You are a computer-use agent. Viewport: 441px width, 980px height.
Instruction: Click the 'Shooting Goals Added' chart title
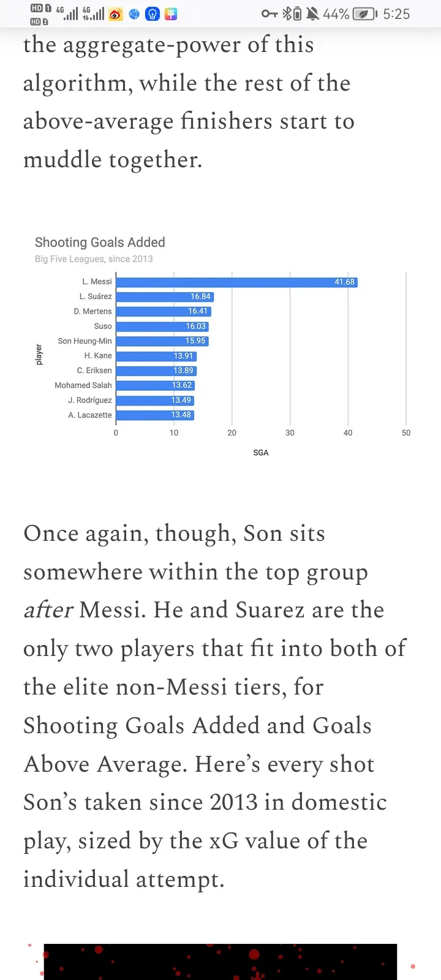[x=100, y=243]
